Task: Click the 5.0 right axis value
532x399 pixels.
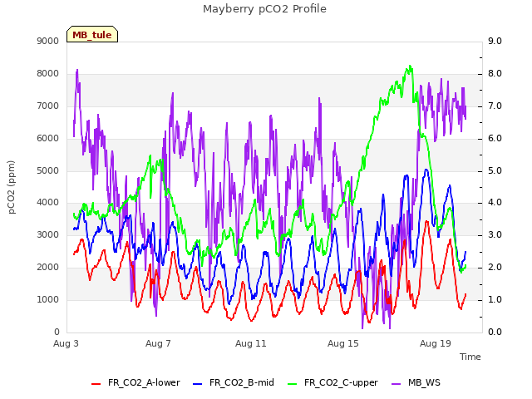Action: [495, 170]
